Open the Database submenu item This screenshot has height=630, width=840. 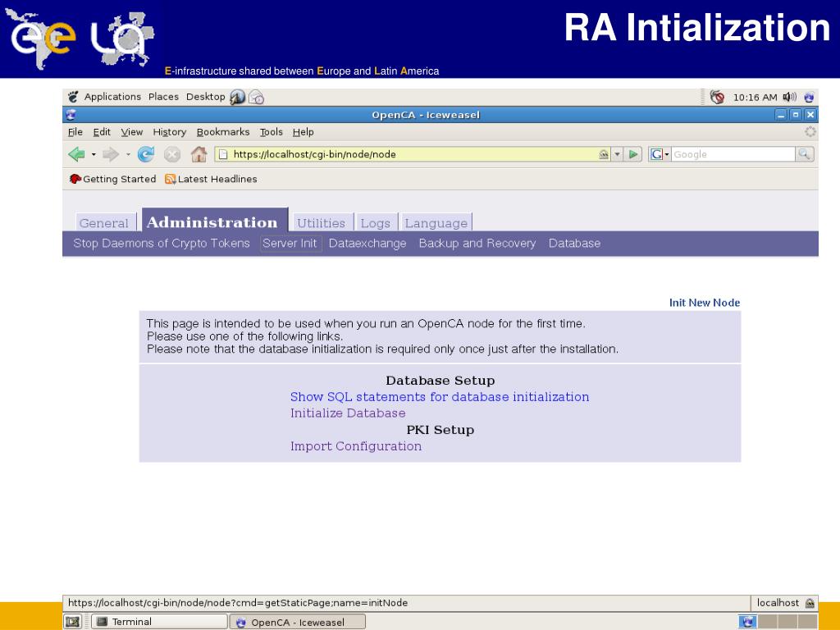(x=574, y=243)
